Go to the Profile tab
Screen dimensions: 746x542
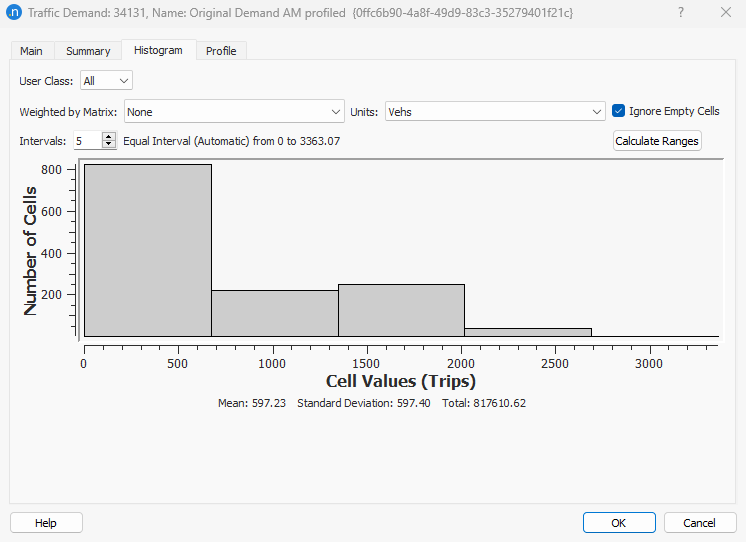tap(221, 51)
